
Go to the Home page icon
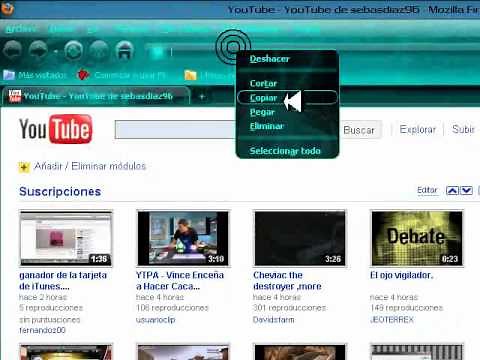[124, 50]
